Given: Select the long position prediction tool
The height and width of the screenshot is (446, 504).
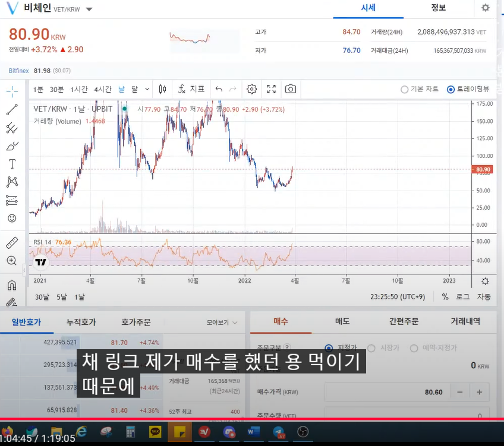Looking at the screenshot, I should tap(12, 200).
